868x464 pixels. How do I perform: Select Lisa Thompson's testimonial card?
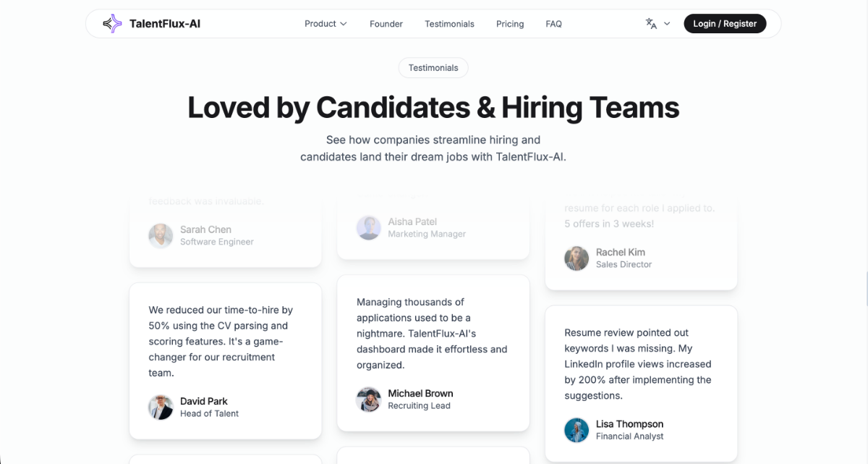(x=641, y=384)
